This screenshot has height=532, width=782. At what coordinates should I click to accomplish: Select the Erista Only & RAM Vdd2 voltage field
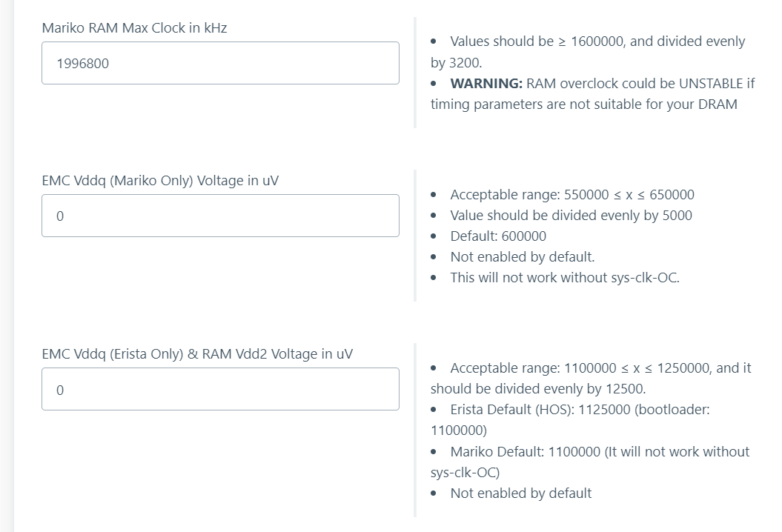(x=220, y=389)
